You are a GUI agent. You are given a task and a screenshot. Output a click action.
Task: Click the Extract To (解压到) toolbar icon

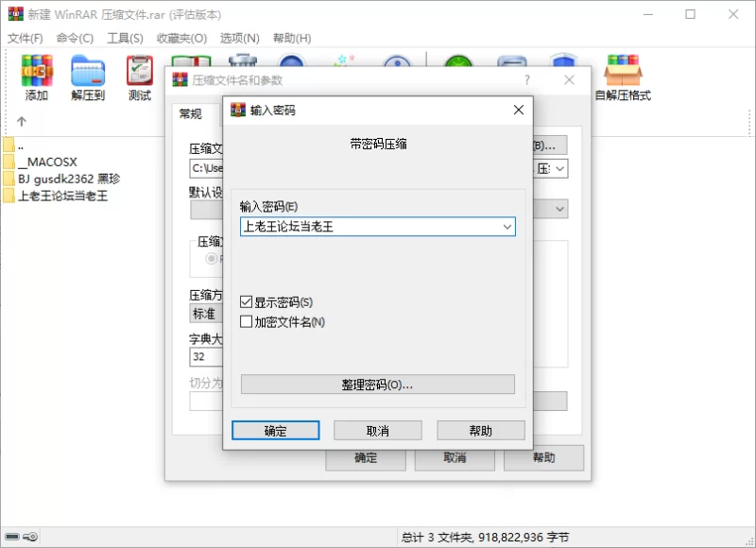[88, 77]
